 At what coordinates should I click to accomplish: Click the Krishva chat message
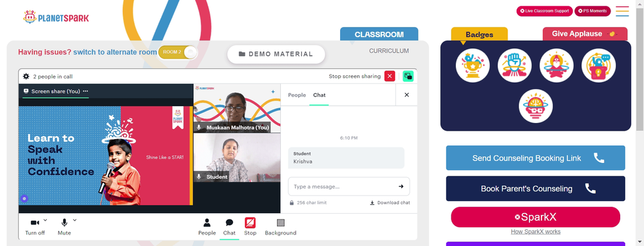pos(346,158)
